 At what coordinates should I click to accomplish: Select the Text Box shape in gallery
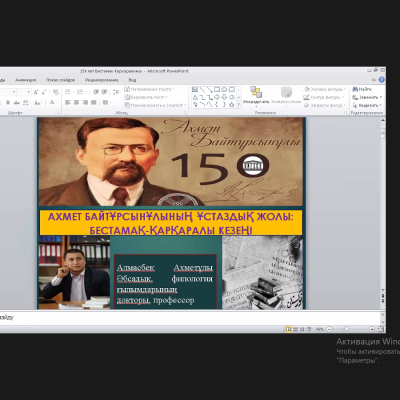coord(195,90)
